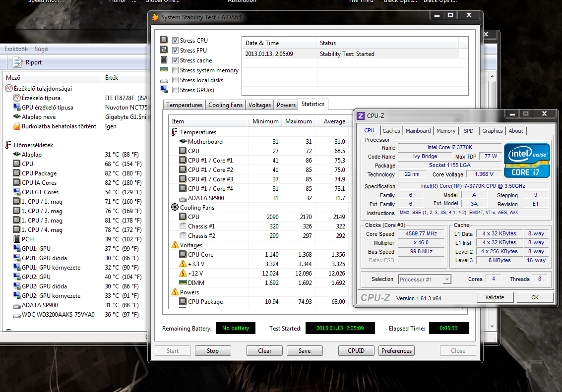The image size is (562, 392).
Task: Open the Eszközök menu
Action: coord(16,49)
